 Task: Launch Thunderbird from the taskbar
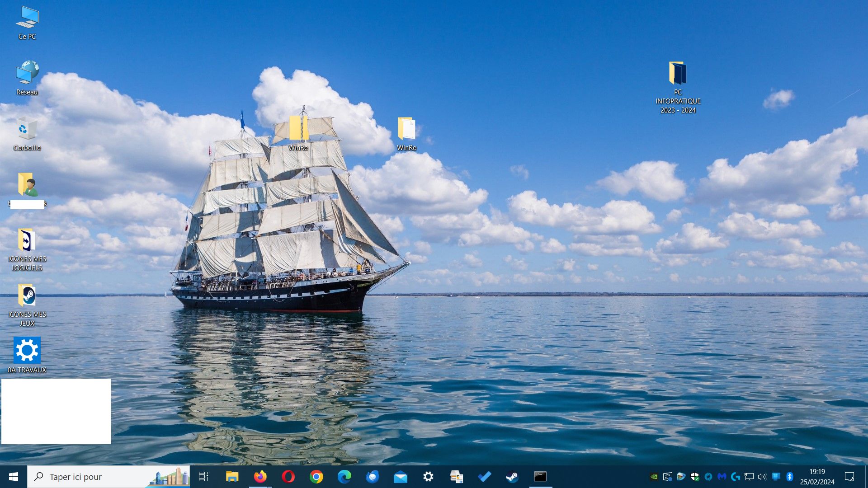click(373, 477)
